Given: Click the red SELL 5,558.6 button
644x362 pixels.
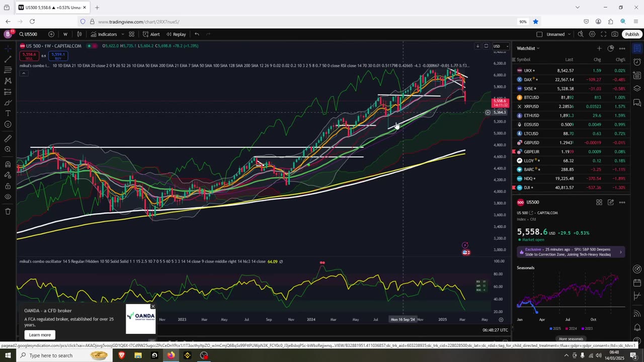Looking at the screenshot, I should point(29,55).
